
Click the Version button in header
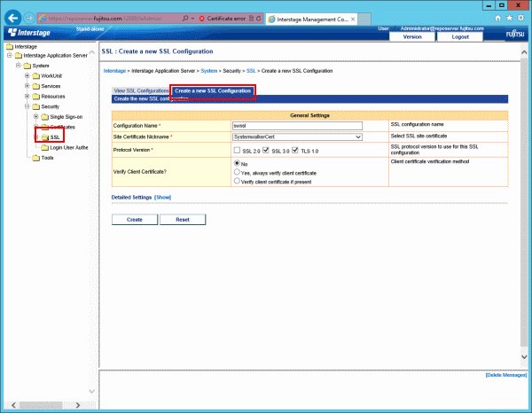(x=412, y=37)
